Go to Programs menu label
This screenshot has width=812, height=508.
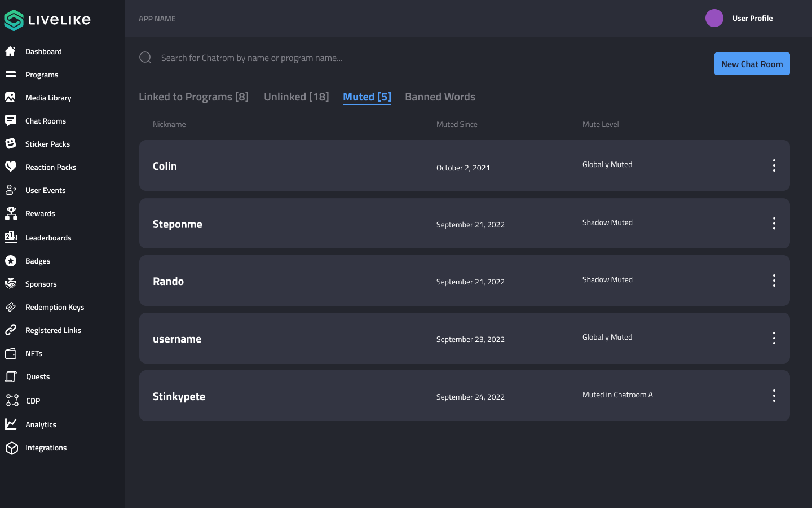point(42,75)
